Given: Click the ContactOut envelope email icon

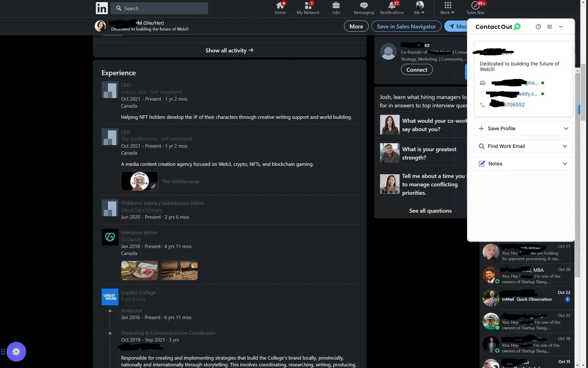Looking at the screenshot, I should coord(483,83).
